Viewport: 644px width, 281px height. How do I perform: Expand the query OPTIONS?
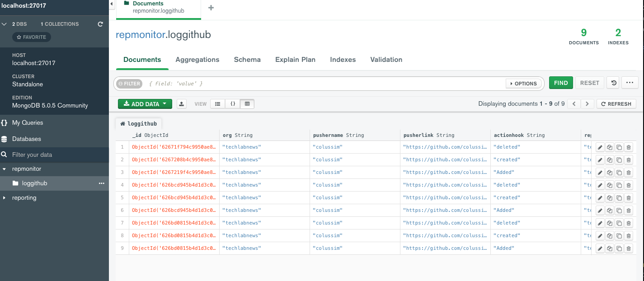523,84
